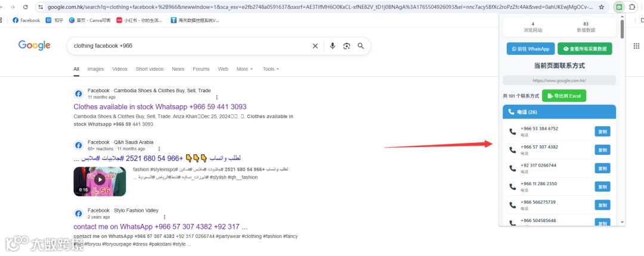
Task: Copy phone number +966 53 384 6752
Action: [x=602, y=132]
